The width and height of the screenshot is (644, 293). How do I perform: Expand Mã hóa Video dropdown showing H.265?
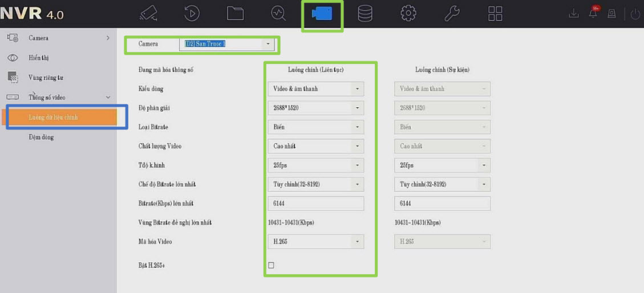[315, 242]
